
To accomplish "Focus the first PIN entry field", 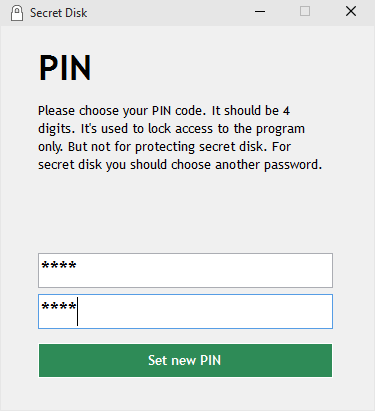I will 185,270.
